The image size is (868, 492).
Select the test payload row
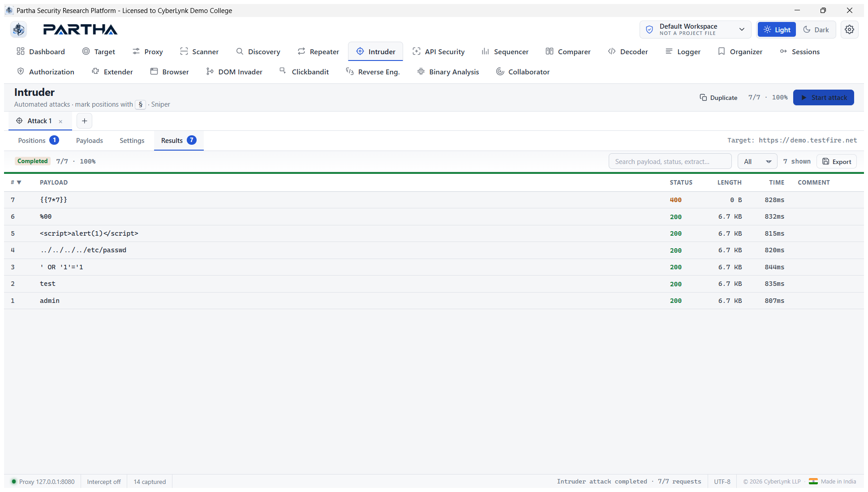click(434, 284)
